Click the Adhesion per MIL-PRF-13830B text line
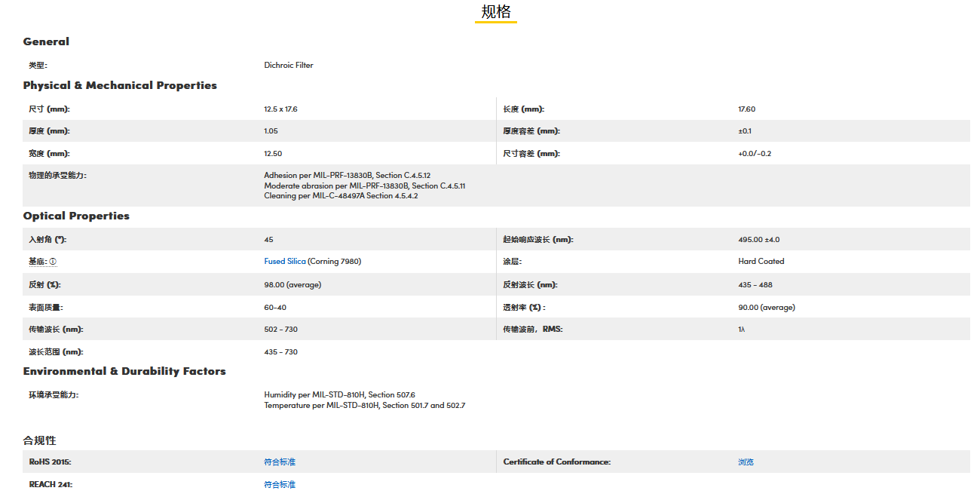This screenshot has height=500, width=980. click(x=347, y=176)
